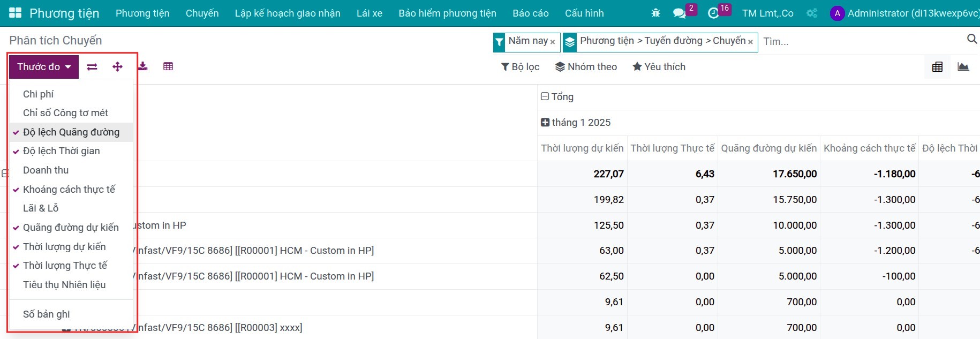
Task: Download the pivot as spreadsheet file
Action: click(143, 66)
